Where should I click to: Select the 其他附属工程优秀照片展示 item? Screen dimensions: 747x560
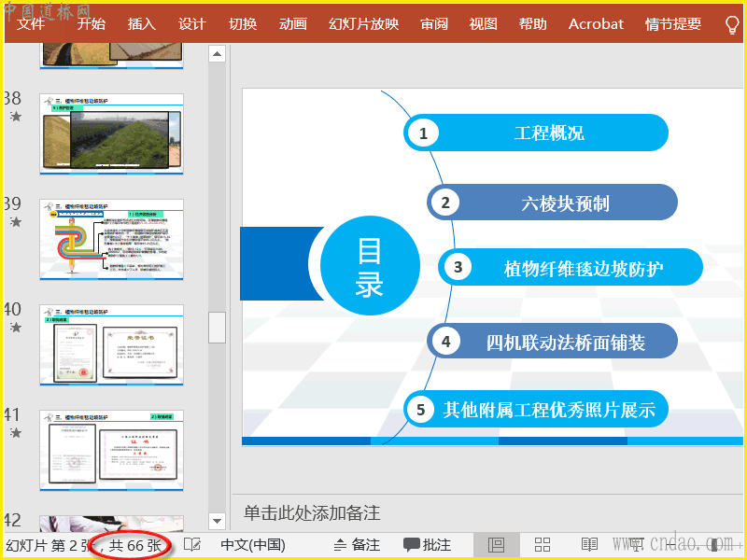click(536, 409)
